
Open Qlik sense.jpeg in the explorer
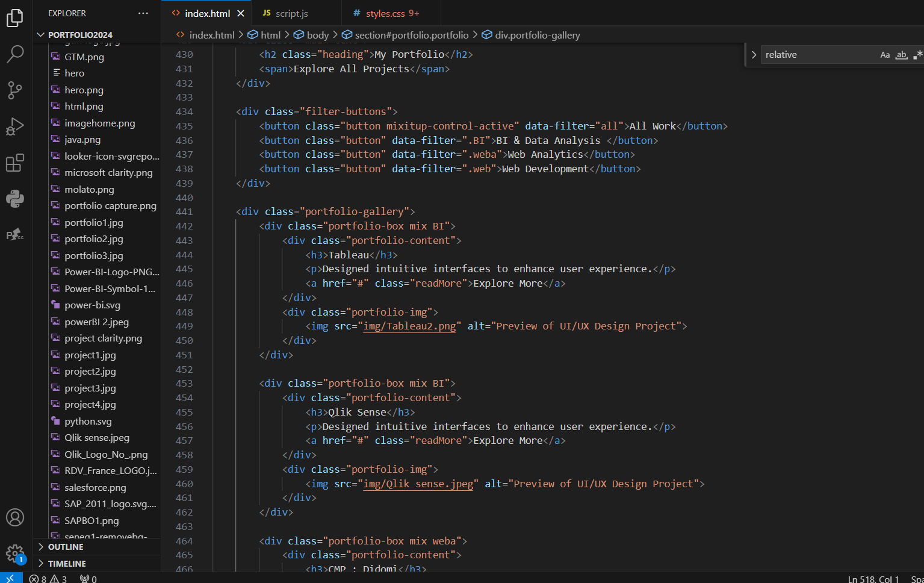point(96,437)
